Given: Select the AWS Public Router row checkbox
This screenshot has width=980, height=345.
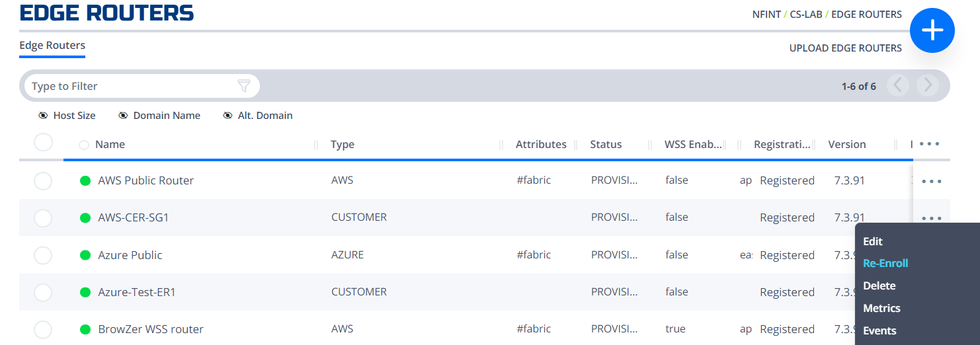Looking at the screenshot, I should point(43,180).
